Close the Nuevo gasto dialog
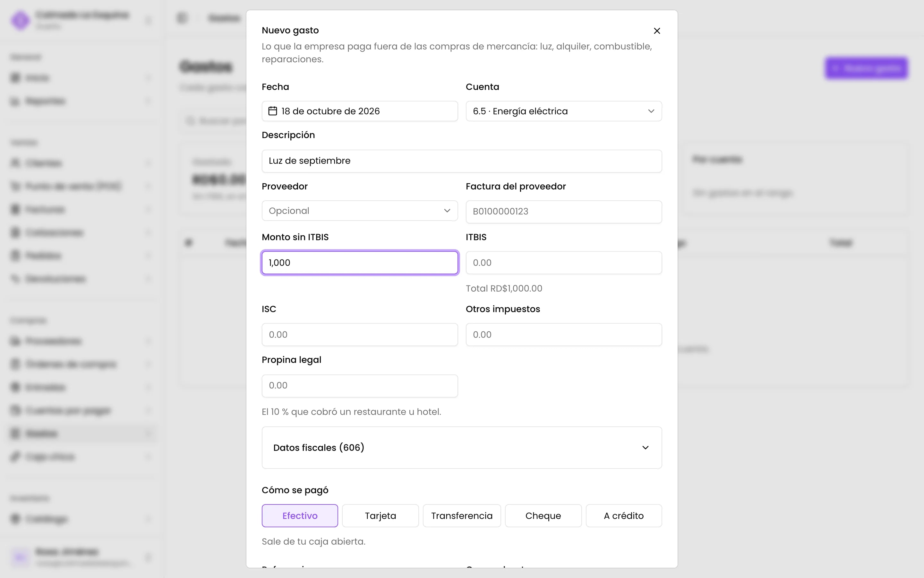The height and width of the screenshot is (578, 924). point(657,31)
